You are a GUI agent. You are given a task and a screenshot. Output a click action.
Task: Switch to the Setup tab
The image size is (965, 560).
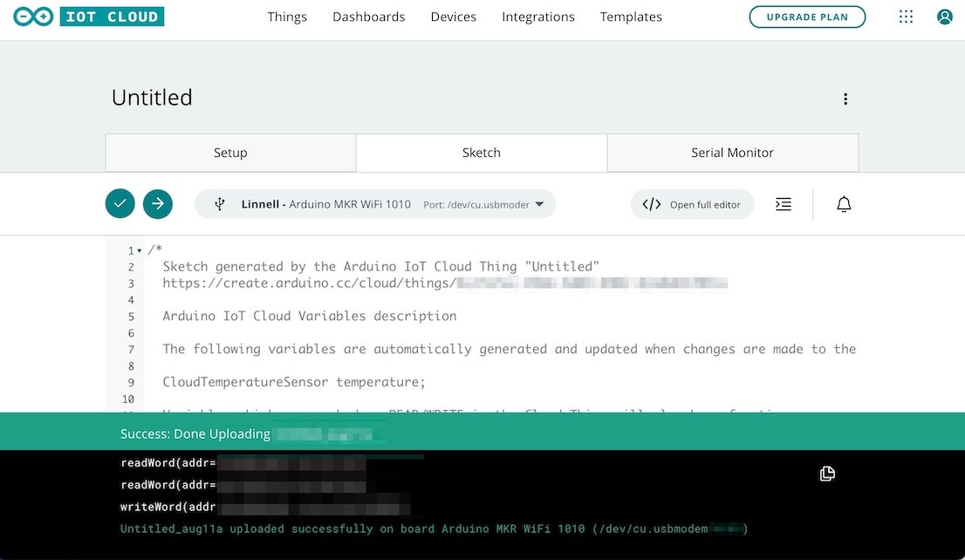pos(231,153)
